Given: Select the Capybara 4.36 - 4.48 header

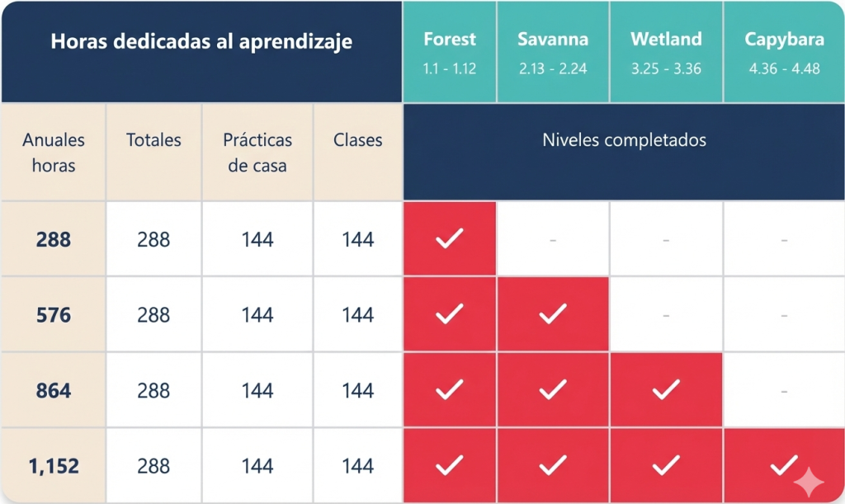Looking at the screenshot, I should pyautogui.click(x=784, y=52).
